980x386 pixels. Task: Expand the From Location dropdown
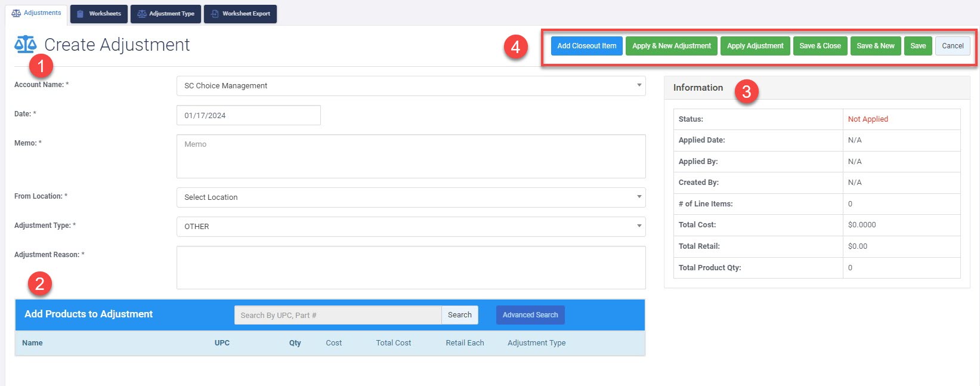(410, 197)
